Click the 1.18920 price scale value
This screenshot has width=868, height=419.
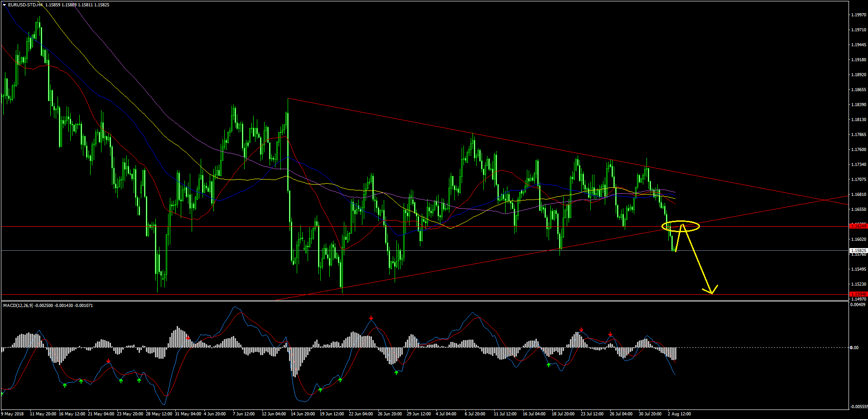coord(859,75)
